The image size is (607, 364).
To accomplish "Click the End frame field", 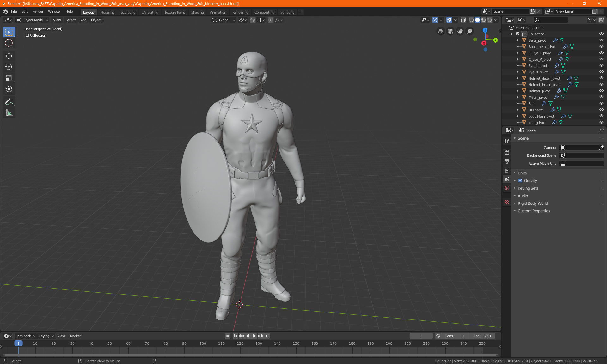I will (x=482, y=336).
